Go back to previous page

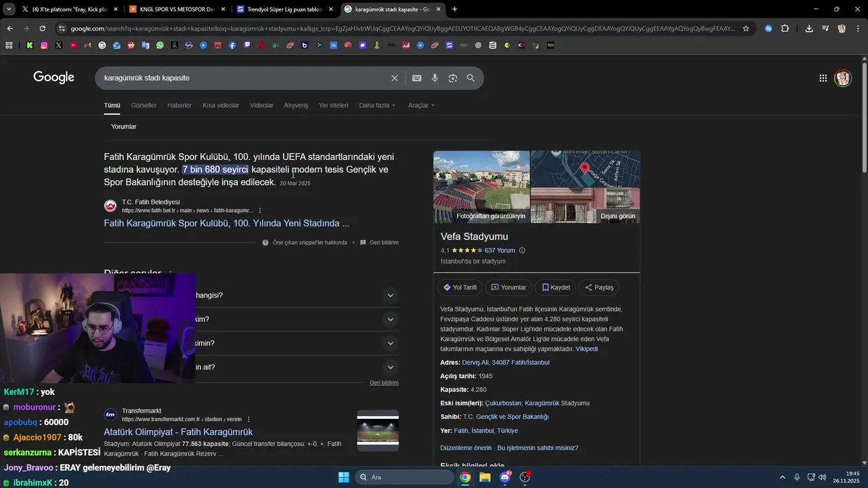pyautogui.click(x=9, y=28)
